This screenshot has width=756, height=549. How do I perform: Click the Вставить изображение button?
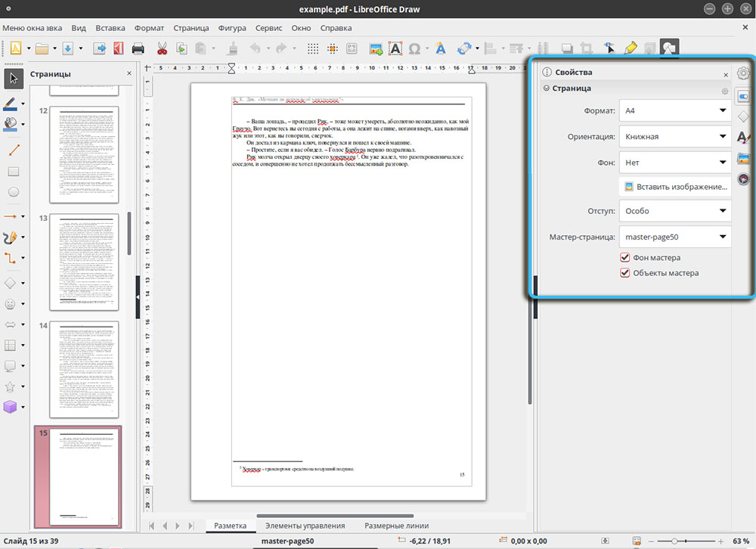[x=674, y=186]
